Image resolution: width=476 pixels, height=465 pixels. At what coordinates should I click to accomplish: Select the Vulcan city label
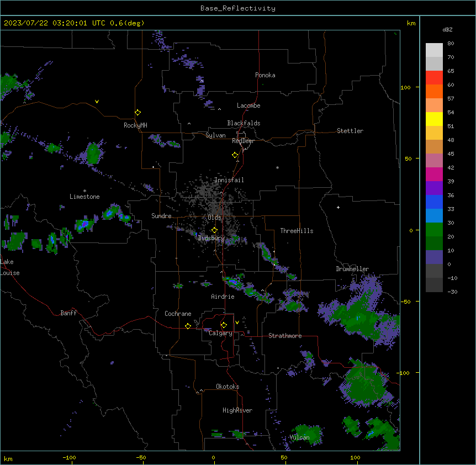coord(299,437)
